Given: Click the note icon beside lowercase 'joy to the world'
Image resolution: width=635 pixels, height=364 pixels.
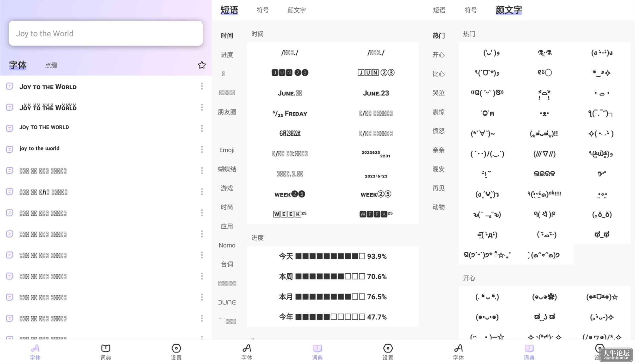Looking at the screenshot, I should point(10,149).
